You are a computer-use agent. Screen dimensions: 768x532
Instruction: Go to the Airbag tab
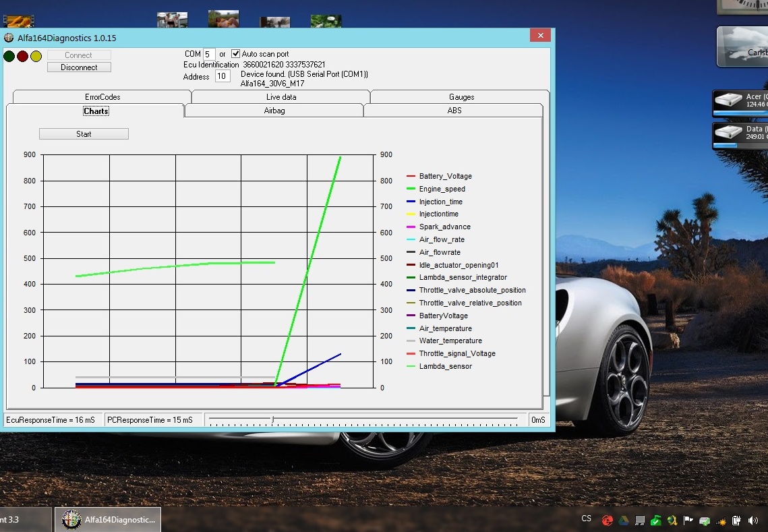[274, 111]
